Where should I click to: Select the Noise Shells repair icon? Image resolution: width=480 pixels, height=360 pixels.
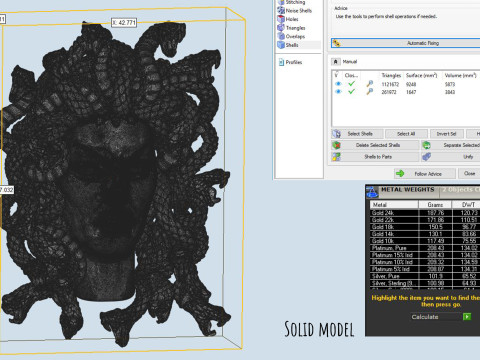[281, 10]
